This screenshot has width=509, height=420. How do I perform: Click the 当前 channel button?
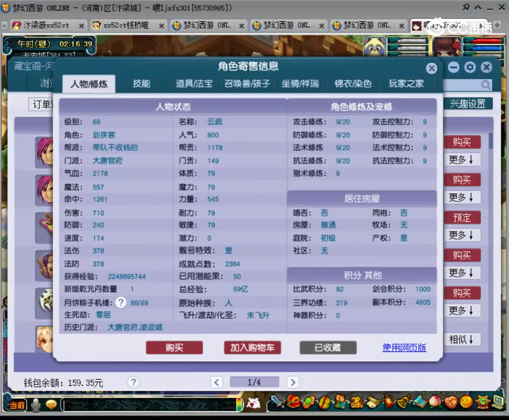click(x=17, y=405)
